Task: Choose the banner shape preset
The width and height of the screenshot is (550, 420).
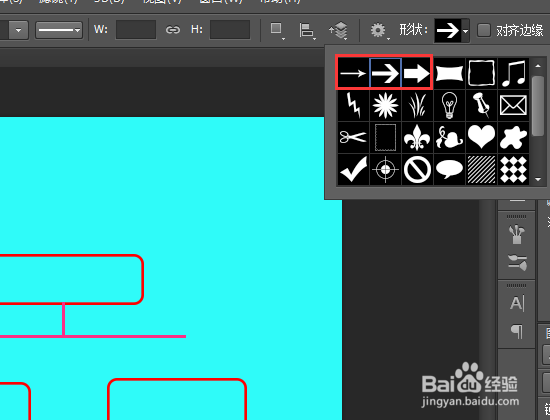Action: pyautogui.click(x=449, y=73)
